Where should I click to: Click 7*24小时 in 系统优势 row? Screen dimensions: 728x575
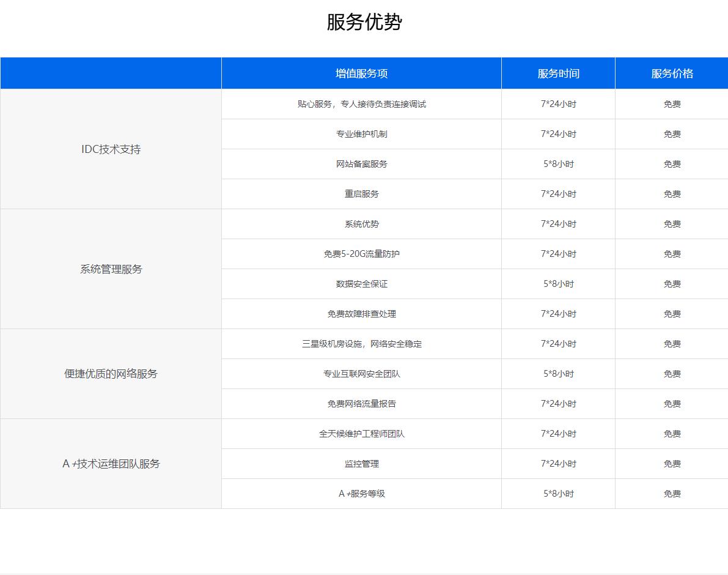559,224
